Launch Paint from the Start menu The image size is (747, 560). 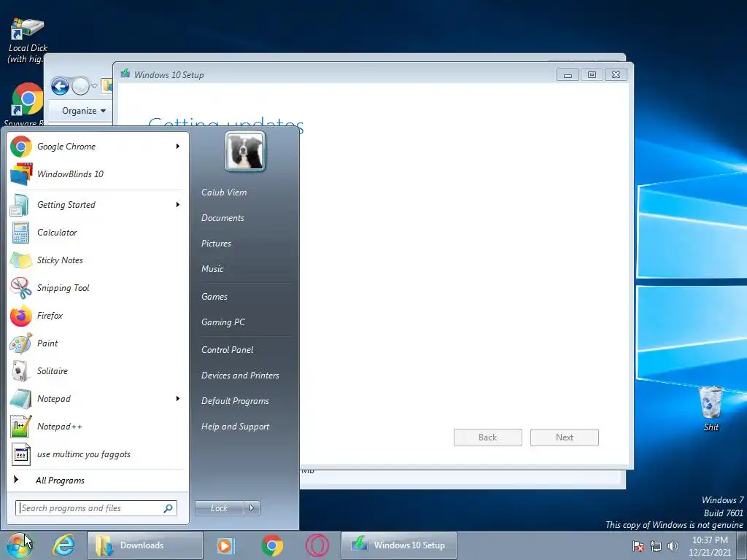coord(96,343)
